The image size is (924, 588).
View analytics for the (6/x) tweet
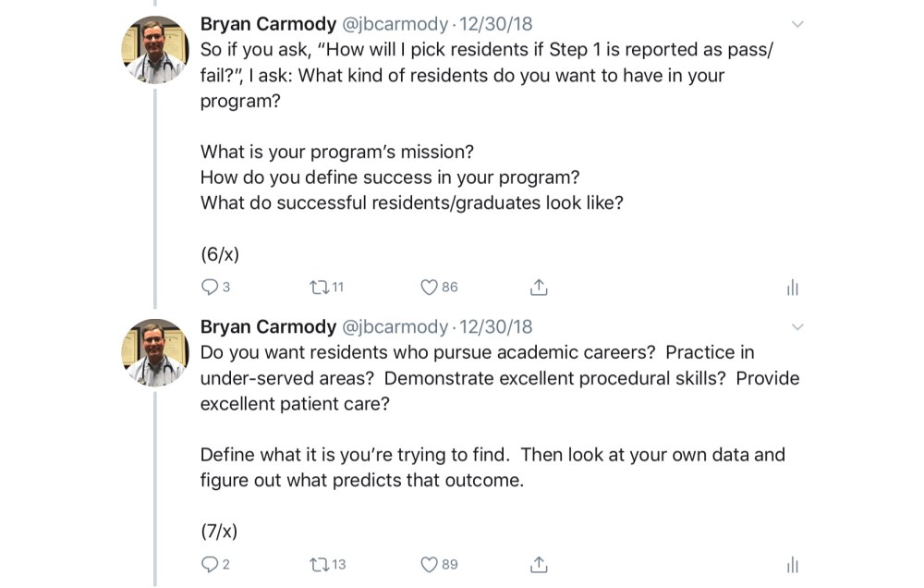(x=792, y=288)
